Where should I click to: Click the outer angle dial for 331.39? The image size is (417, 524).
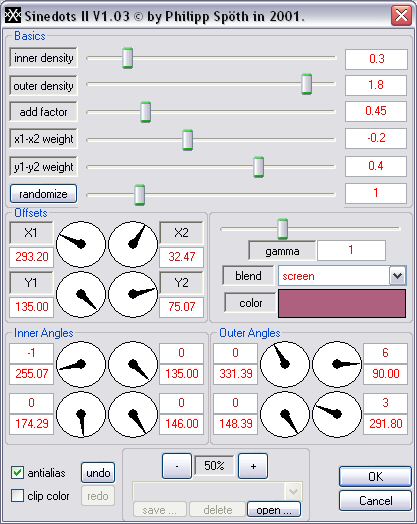point(285,364)
